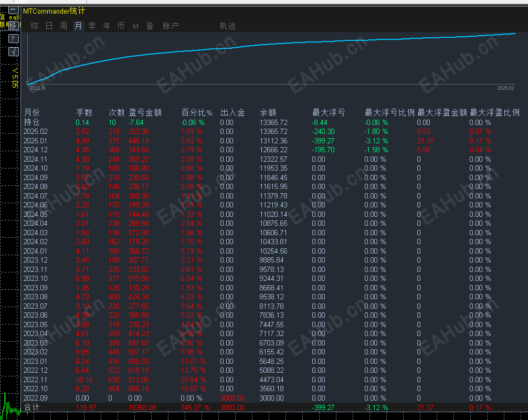Click the 手数 column header

pyautogui.click(x=84, y=112)
